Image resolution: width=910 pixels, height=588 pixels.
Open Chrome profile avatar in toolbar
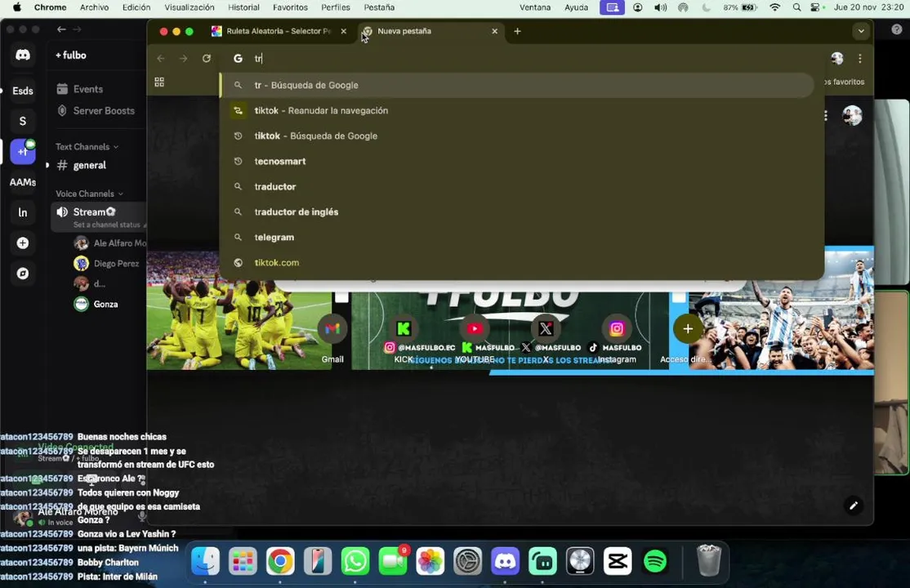(x=836, y=58)
